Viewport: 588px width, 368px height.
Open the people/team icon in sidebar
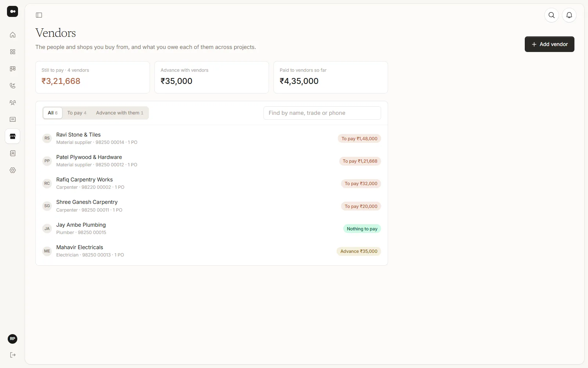[x=12, y=103]
